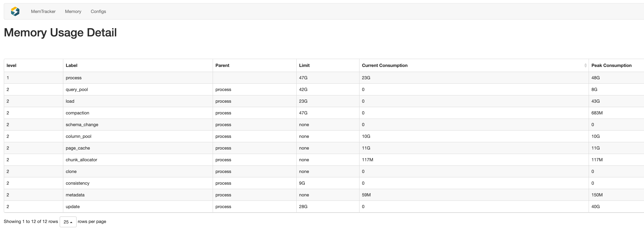This screenshot has height=232, width=644.
Task: Click the 9G limit in consistency row
Action: click(x=302, y=183)
